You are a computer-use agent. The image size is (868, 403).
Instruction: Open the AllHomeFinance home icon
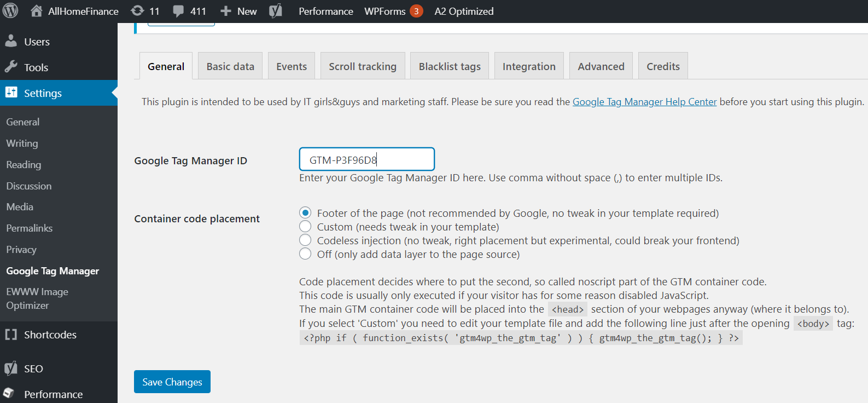[36, 11]
